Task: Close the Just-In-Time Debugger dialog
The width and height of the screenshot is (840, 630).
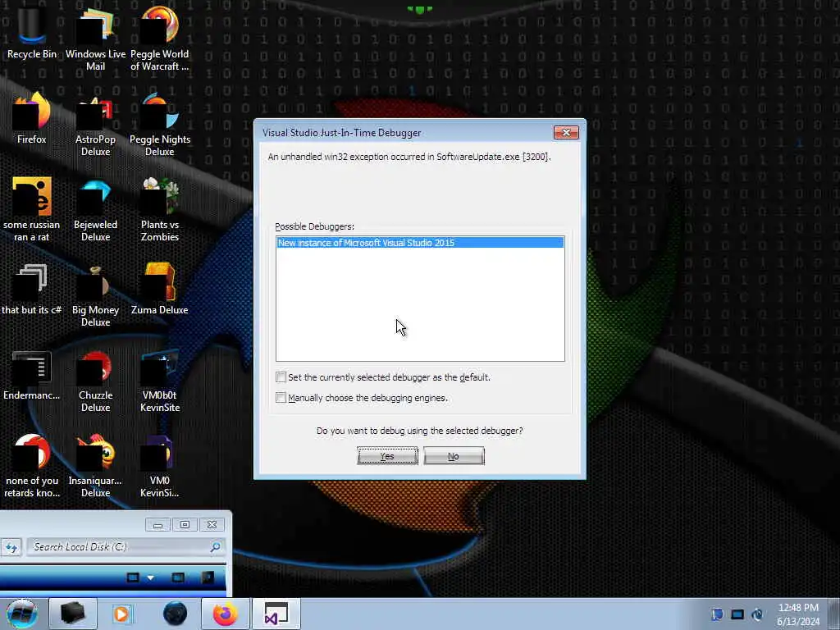Action: click(x=566, y=132)
